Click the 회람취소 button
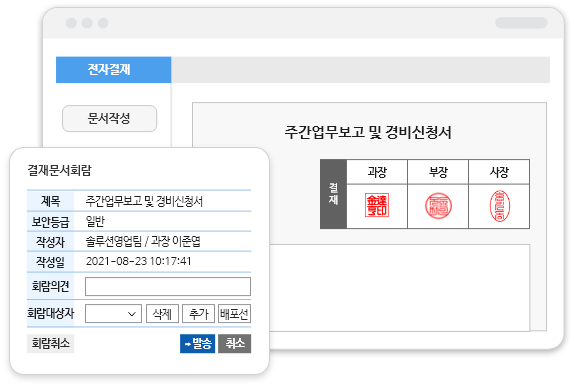 point(51,343)
